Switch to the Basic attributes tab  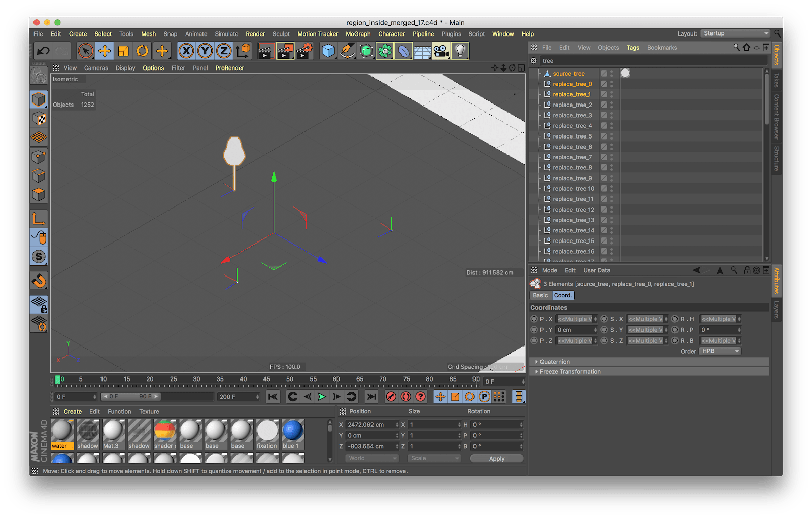(540, 295)
